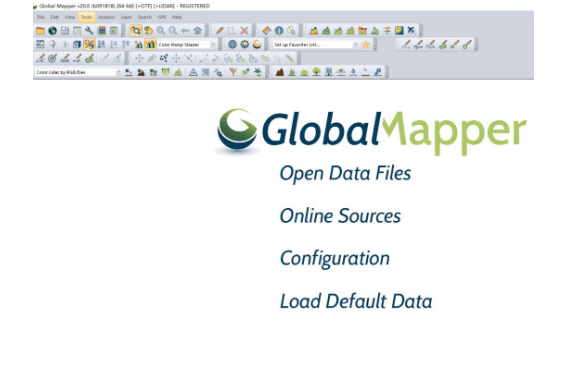This screenshot has width=570, height=376.
Task: Select the Feature Info tool icon
Action: click(279, 31)
